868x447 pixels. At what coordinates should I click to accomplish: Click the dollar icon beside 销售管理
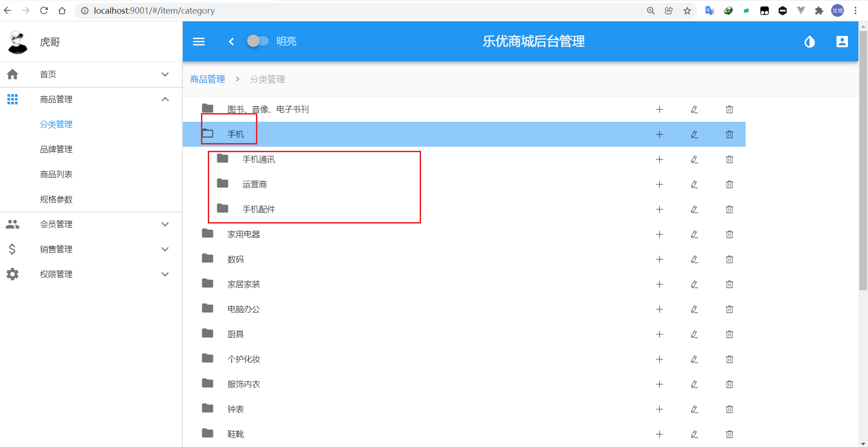(12, 249)
